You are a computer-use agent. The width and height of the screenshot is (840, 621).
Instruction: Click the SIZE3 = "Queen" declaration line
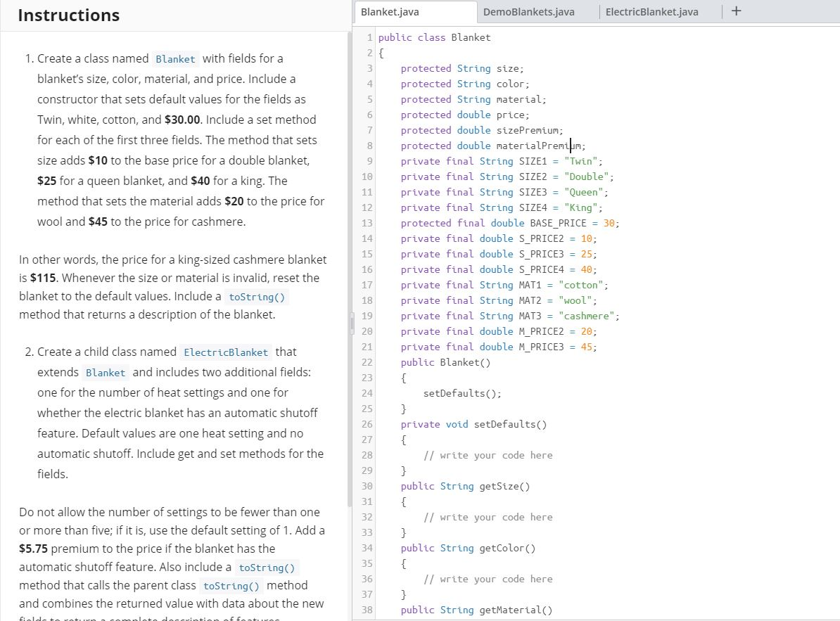point(504,193)
